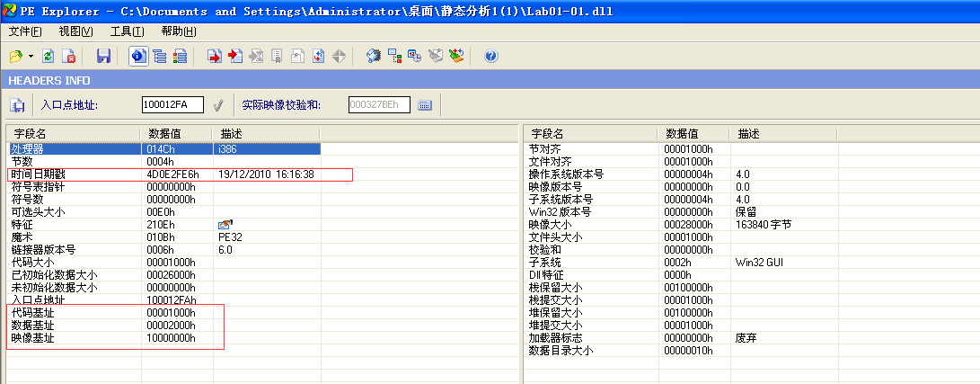This screenshot has width=980, height=384.
Task: Select the 映像大小 row
Action: (681, 225)
